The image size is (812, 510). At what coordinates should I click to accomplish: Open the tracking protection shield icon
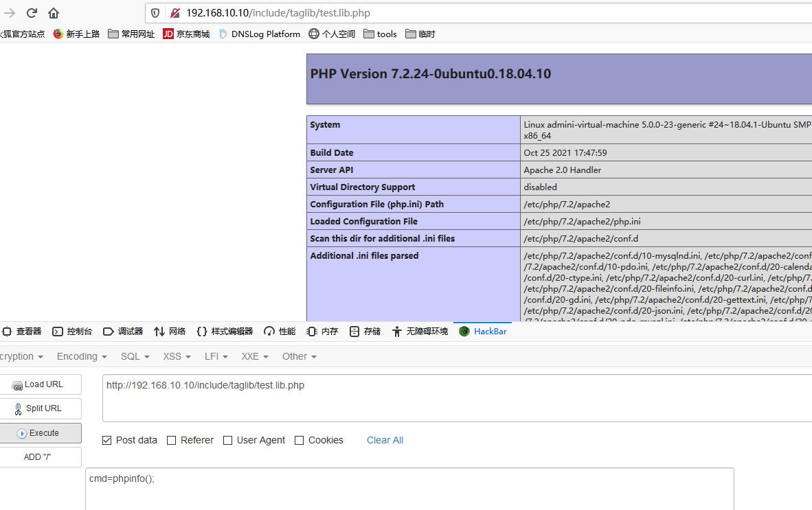tap(155, 13)
